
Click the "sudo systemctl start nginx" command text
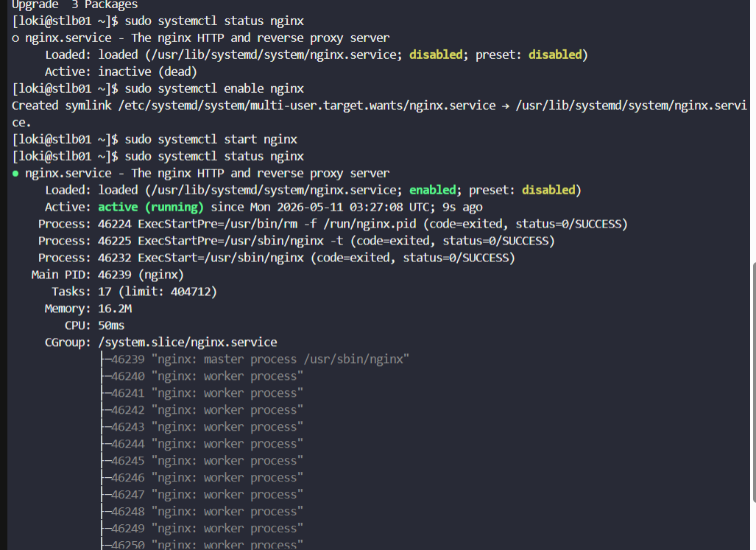point(211,139)
